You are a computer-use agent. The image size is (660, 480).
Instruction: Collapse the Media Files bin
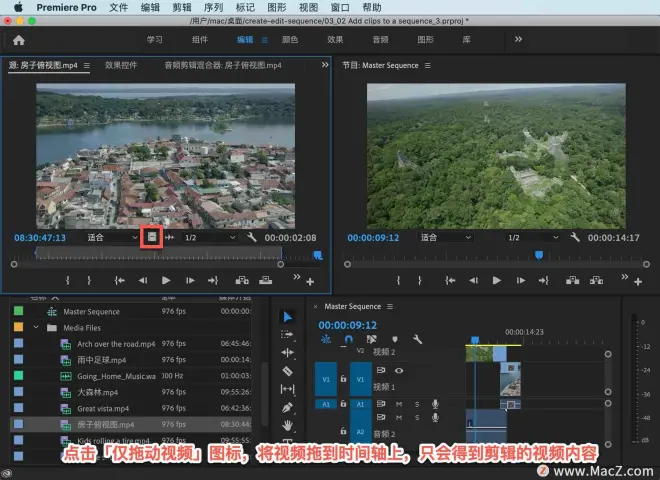coord(36,328)
